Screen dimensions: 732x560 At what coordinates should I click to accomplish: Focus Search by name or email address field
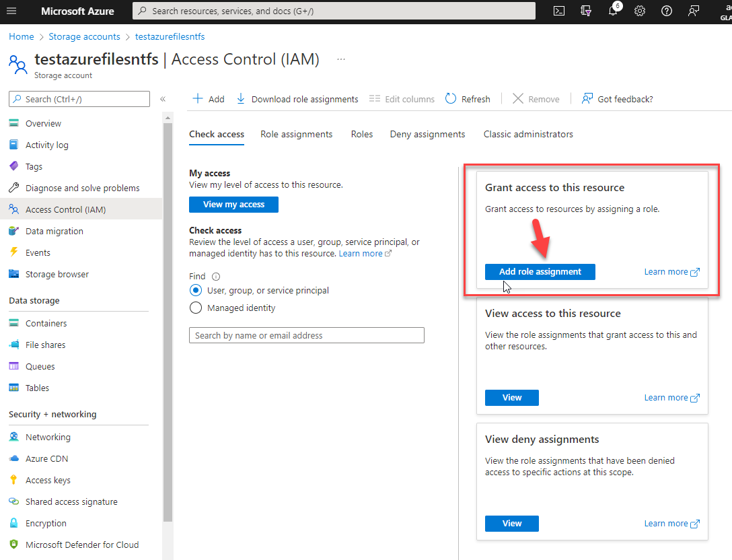(x=307, y=335)
